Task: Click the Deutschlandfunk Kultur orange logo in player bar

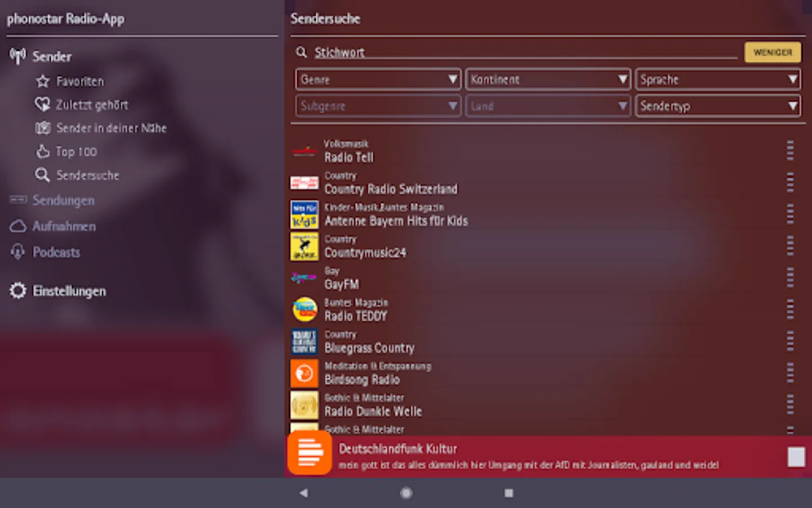Action: click(310, 452)
